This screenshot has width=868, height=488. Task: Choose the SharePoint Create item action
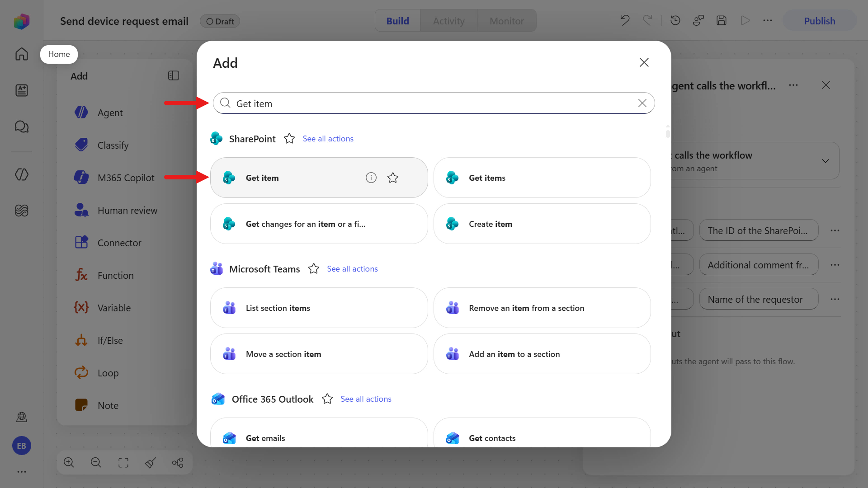pyautogui.click(x=542, y=224)
